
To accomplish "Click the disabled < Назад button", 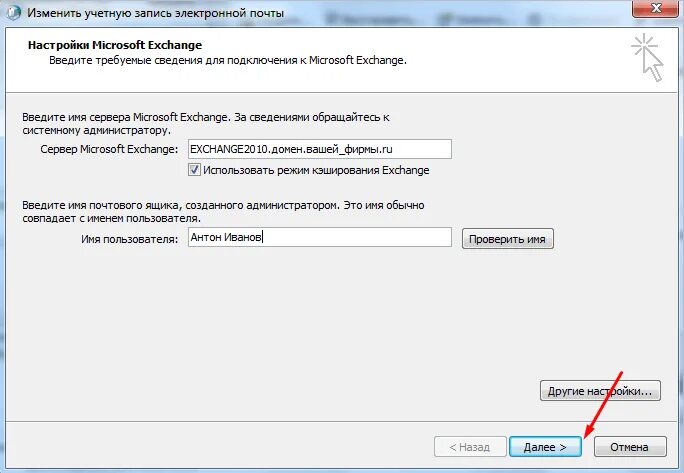I will pyautogui.click(x=470, y=447).
